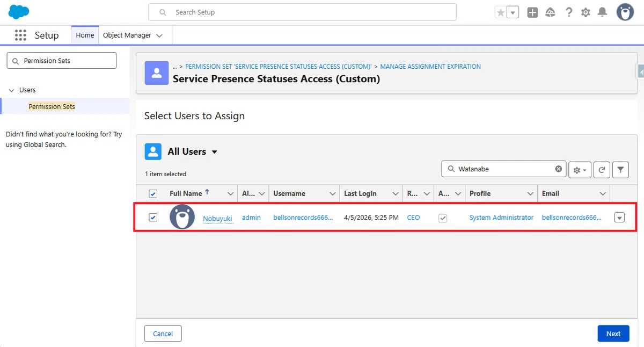Click the email bellsonrecords666 link
Viewport: 644px width, 347px height.
click(572, 218)
